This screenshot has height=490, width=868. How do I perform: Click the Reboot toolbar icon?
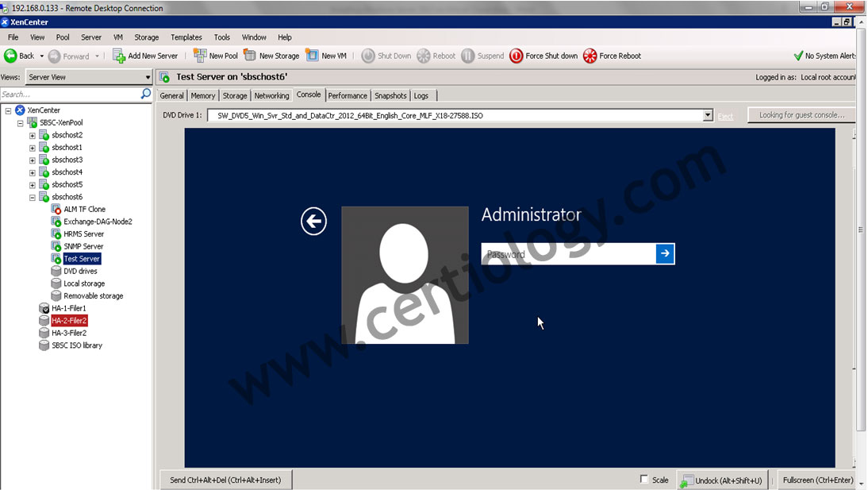point(424,56)
